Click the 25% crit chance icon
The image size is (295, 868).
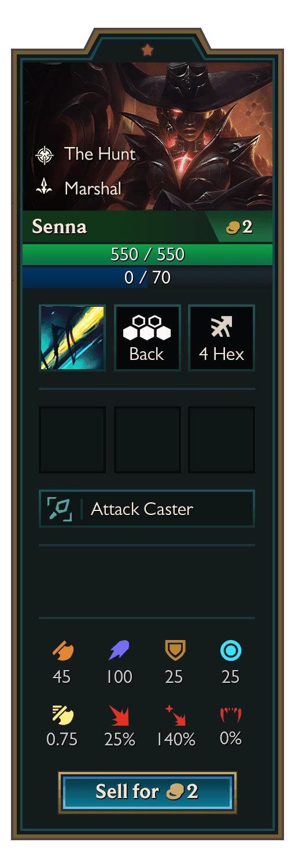pos(119,715)
